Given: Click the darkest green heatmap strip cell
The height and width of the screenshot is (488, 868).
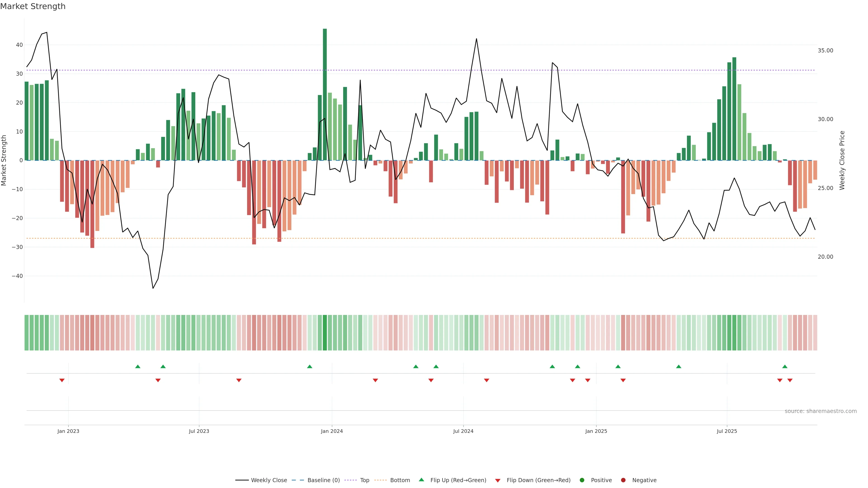Looking at the screenshot, I should (325, 333).
